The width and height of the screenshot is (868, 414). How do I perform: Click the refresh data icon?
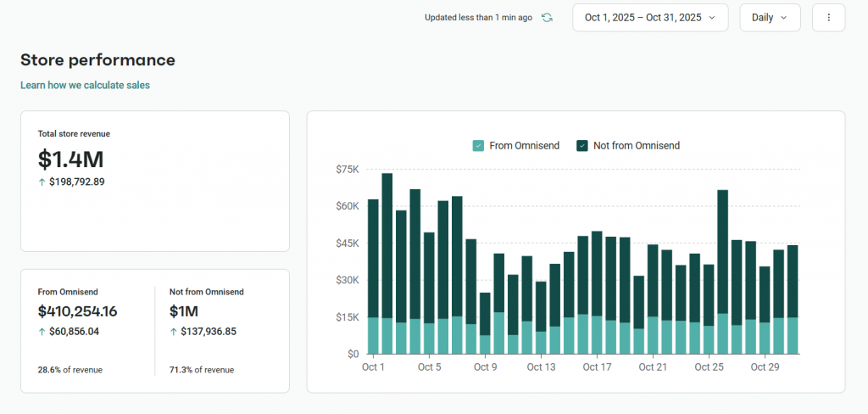(547, 17)
